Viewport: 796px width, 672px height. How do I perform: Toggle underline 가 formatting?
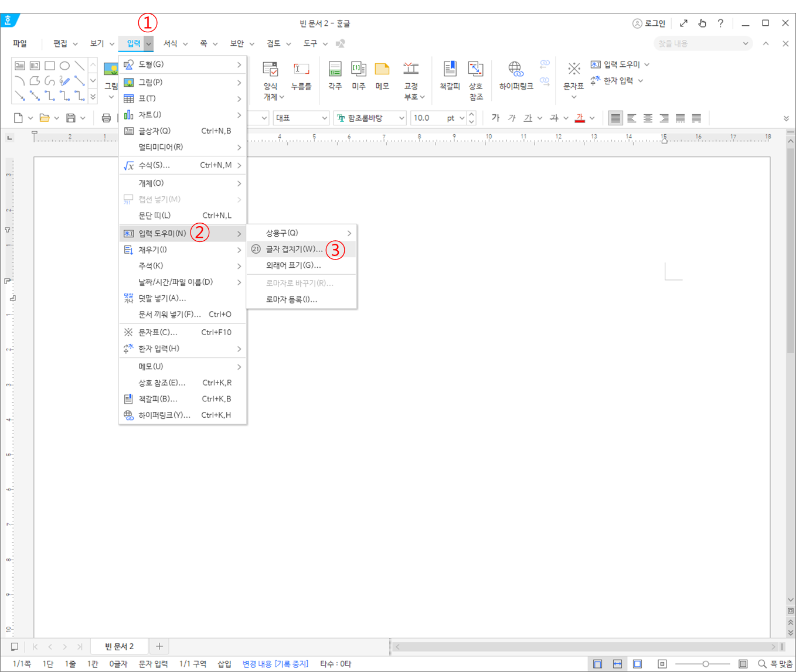pyautogui.click(x=528, y=118)
